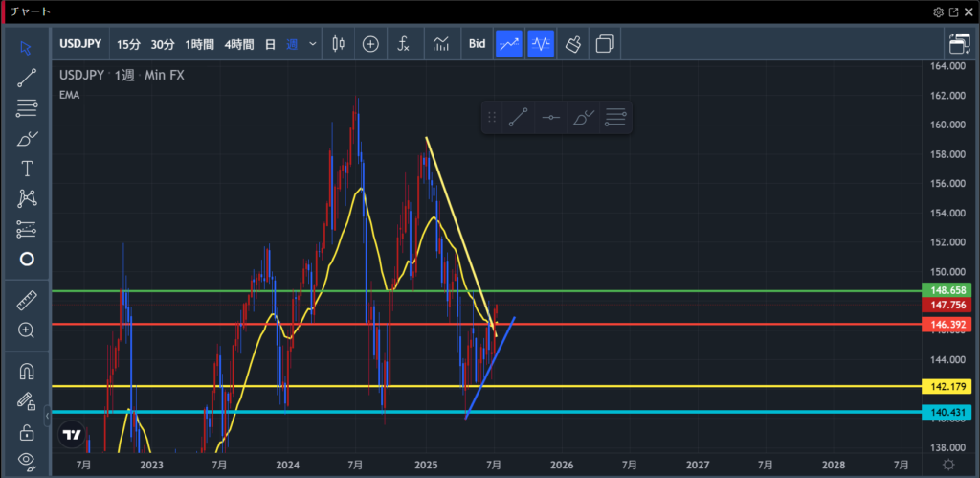Pop out chart window icon

point(954,11)
